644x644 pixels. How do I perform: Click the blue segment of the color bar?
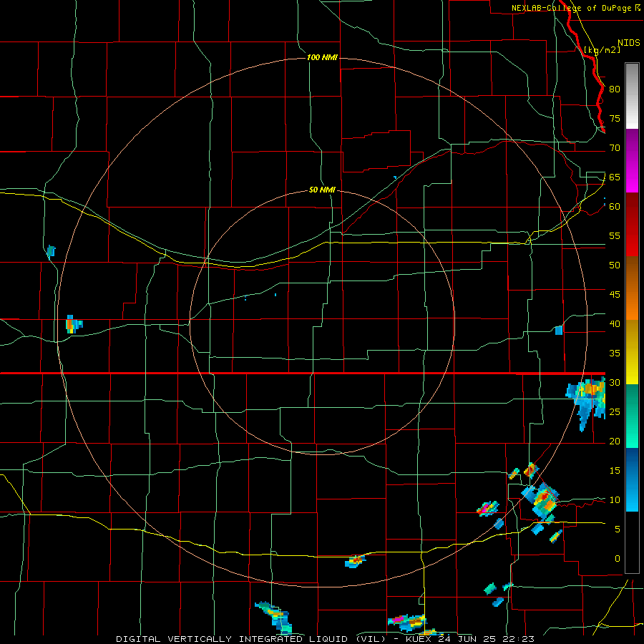632,479
